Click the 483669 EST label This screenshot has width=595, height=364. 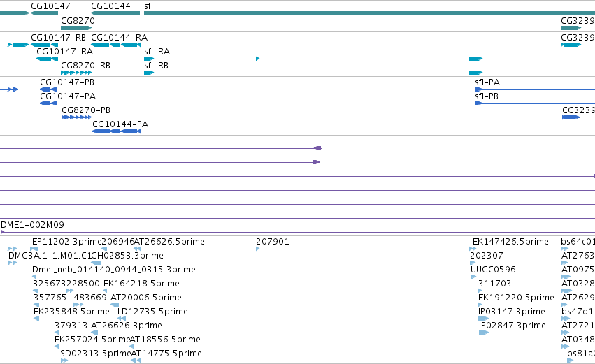point(90,297)
